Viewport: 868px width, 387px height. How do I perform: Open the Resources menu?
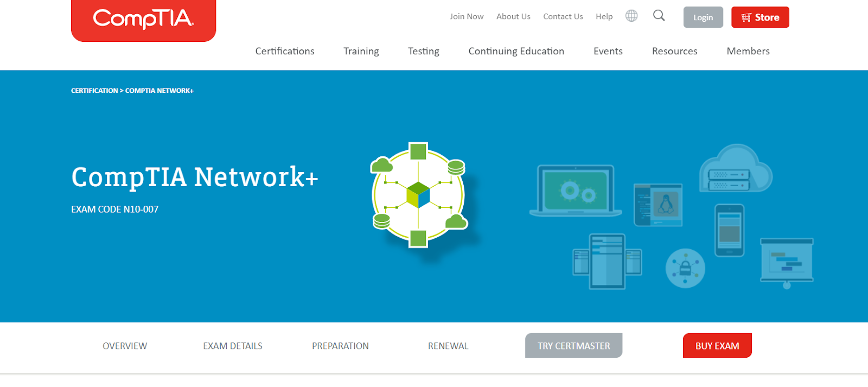coord(675,51)
